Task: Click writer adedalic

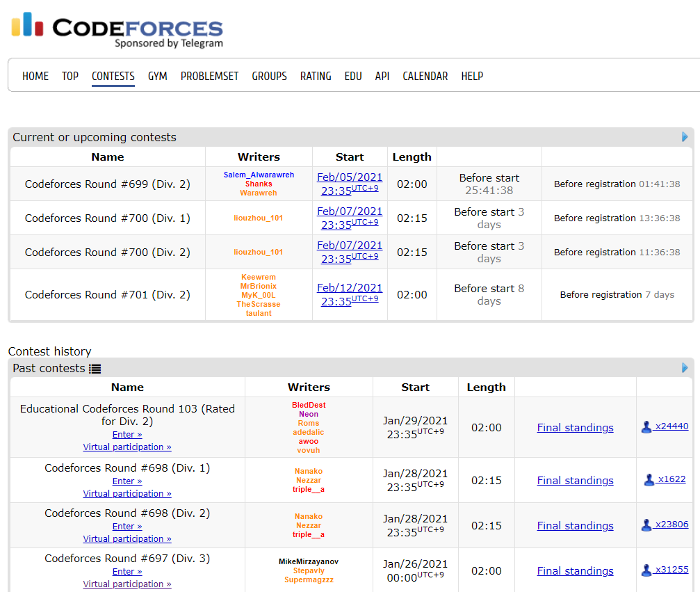Action: point(309,432)
